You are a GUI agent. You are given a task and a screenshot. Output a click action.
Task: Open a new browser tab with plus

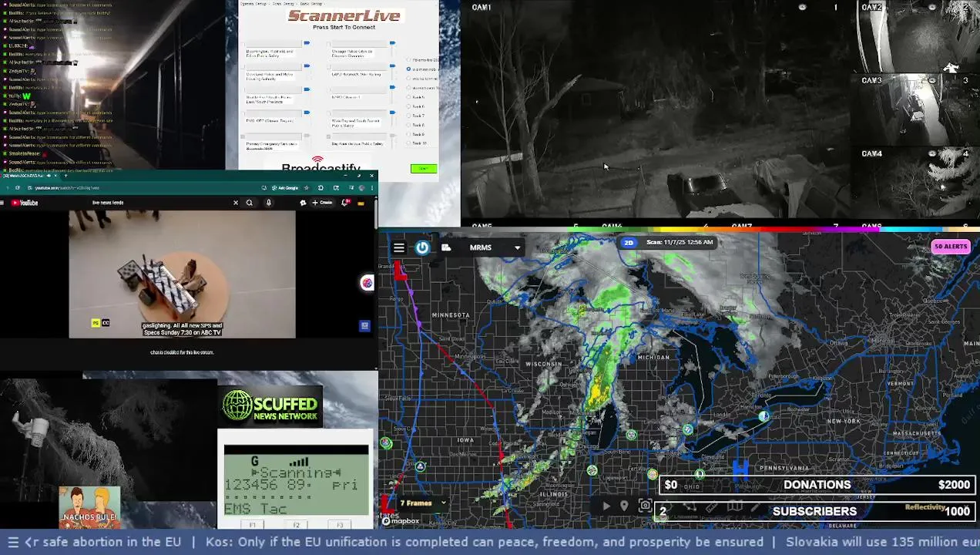(x=66, y=176)
